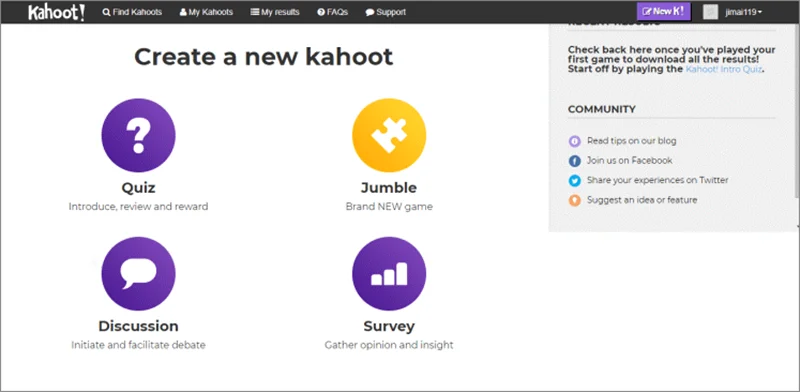
Task: Click 'Gather opinion and insight' text
Action: click(389, 345)
